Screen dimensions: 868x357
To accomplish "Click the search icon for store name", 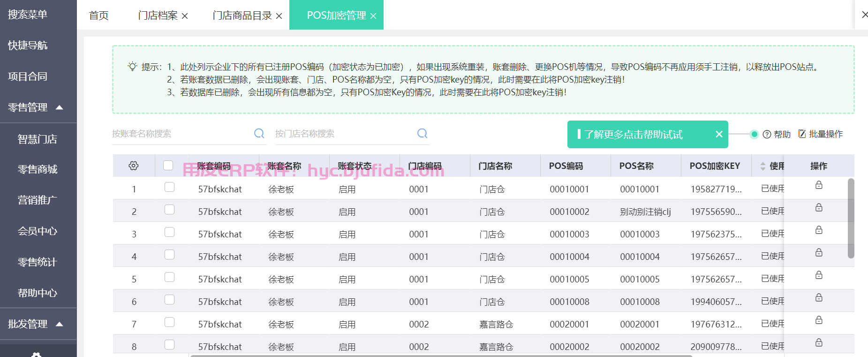I will tap(422, 133).
